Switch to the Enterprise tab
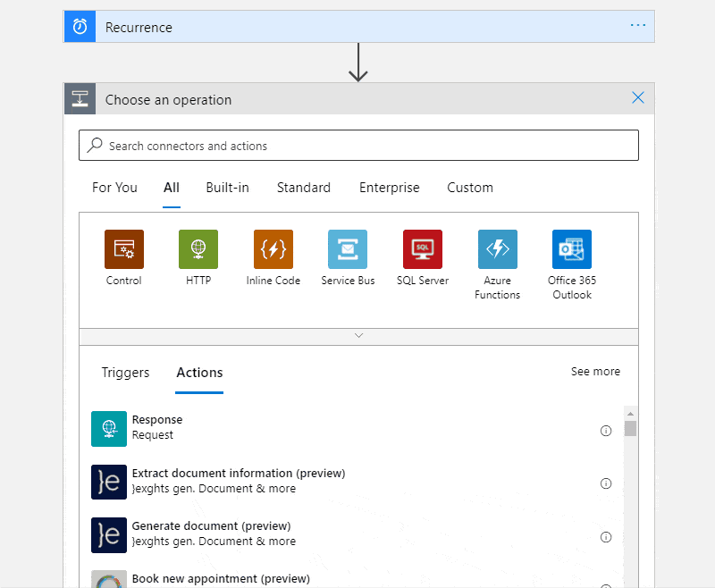The height and width of the screenshot is (588, 715). pos(389,188)
